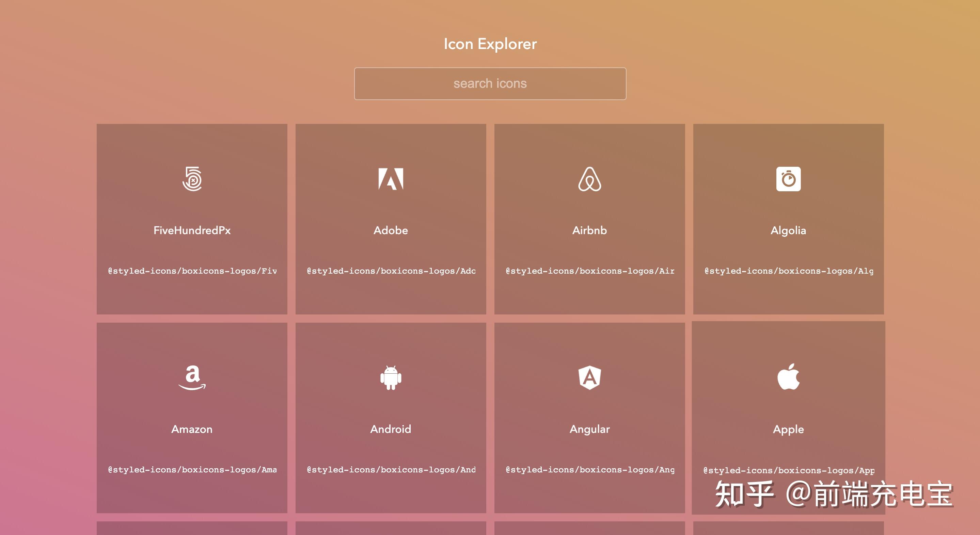This screenshot has width=980, height=535.
Task: Click the Adobe name label
Action: (x=391, y=230)
